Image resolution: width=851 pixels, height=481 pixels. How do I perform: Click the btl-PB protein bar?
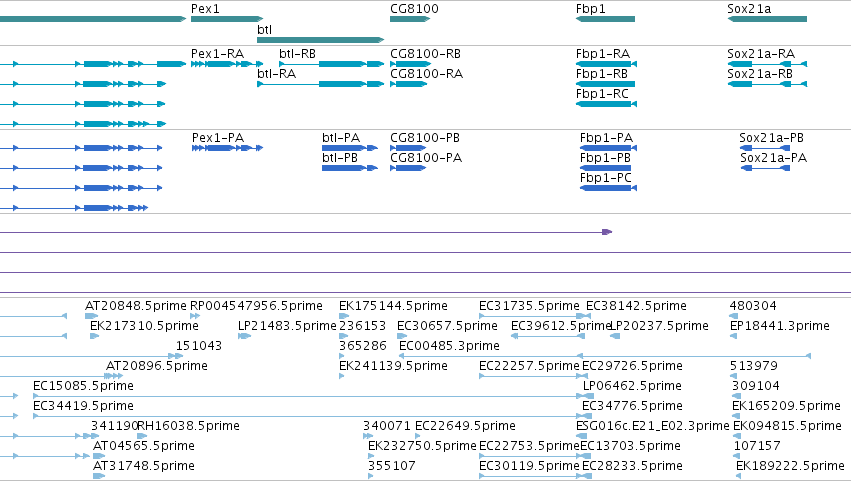click(x=350, y=168)
